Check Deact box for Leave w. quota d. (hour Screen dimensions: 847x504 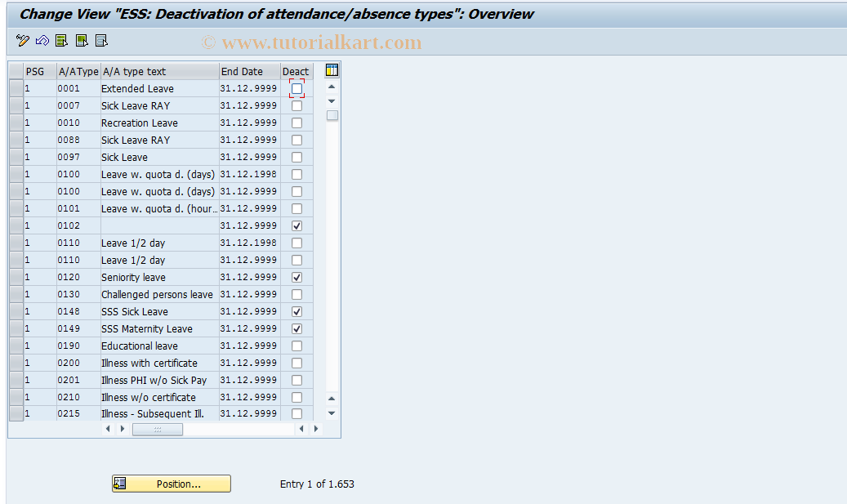pyautogui.click(x=296, y=208)
